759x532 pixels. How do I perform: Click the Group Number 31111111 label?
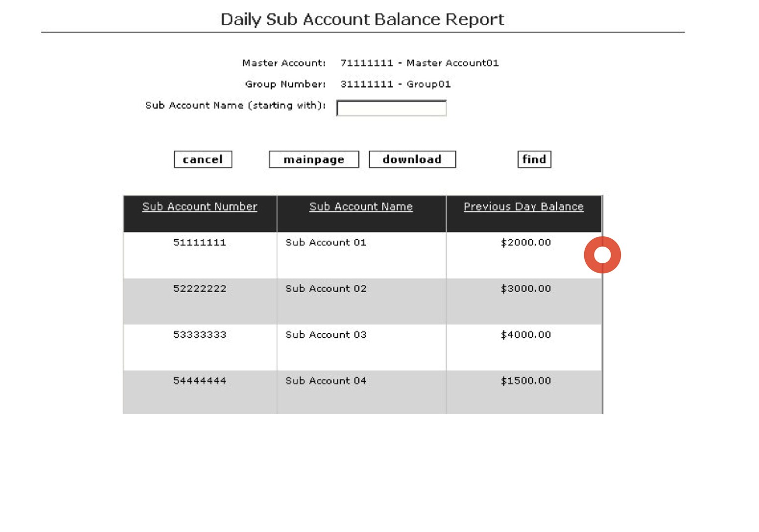(396, 84)
